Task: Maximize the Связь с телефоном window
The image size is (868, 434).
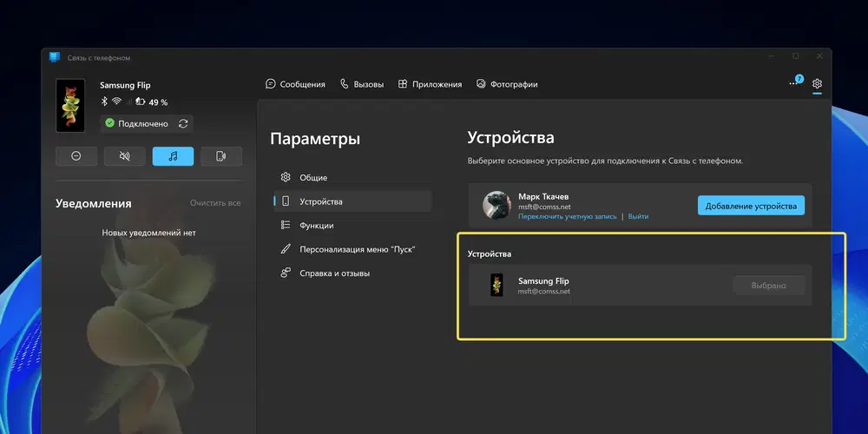Action: pyautogui.click(x=795, y=56)
